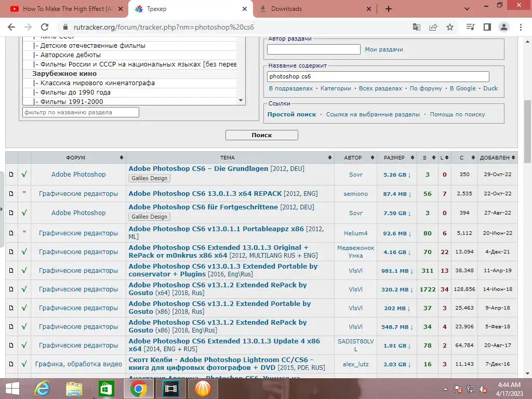
Task: Sort results by seeders S column
Action: click(x=427, y=157)
